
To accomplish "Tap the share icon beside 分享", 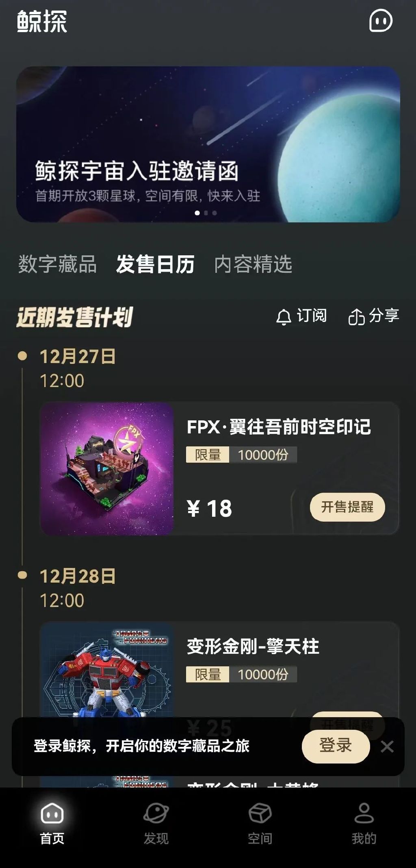I will pos(356,317).
